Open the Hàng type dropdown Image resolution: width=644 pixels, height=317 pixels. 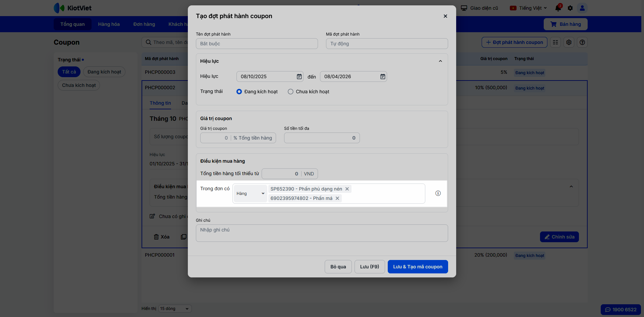pos(250,194)
